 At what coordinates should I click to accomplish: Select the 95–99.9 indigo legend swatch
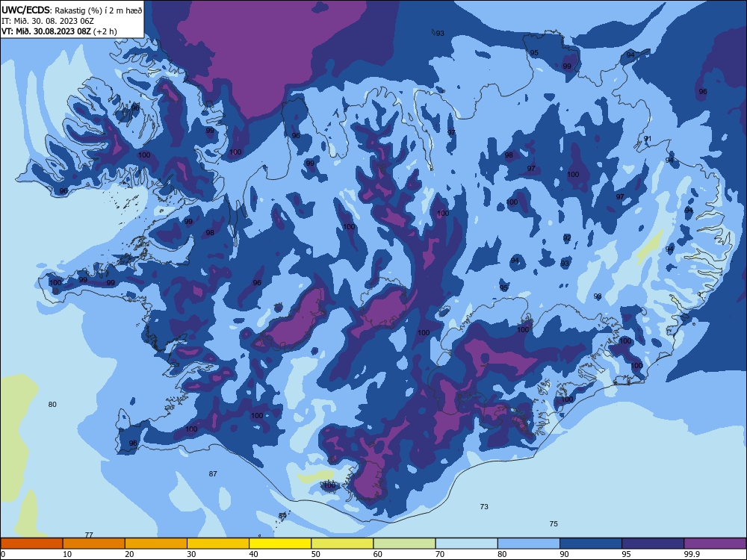(x=653, y=544)
